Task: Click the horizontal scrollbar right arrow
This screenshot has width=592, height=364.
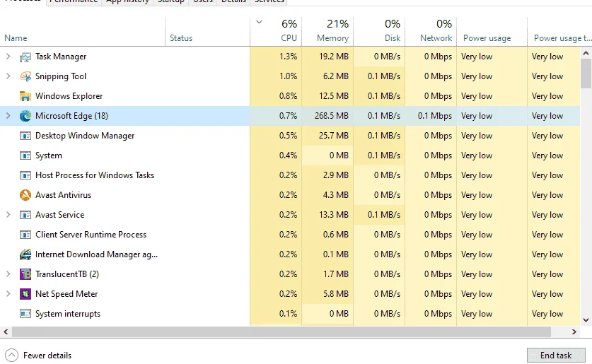Action: [x=574, y=332]
